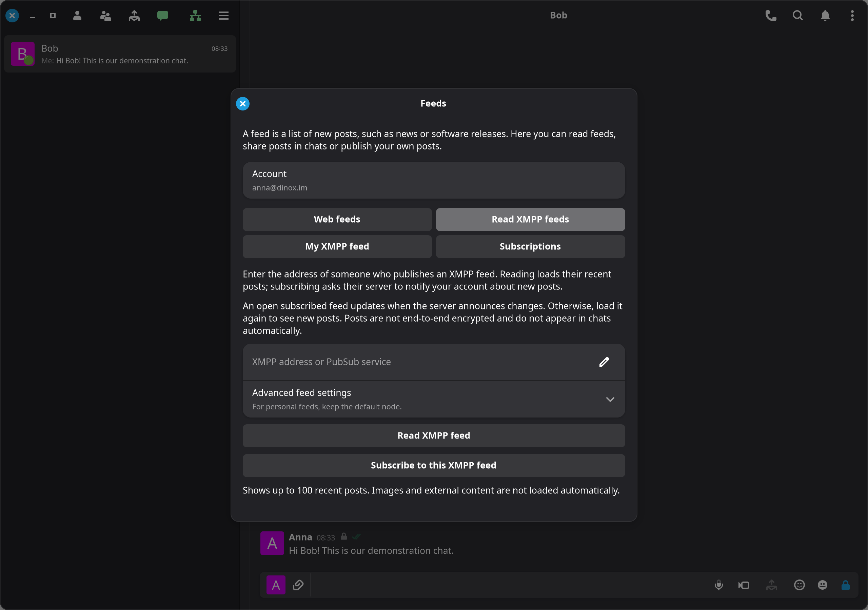This screenshot has width=868, height=610.
Task: Expand Advanced feed settings
Action: [x=434, y=399]
